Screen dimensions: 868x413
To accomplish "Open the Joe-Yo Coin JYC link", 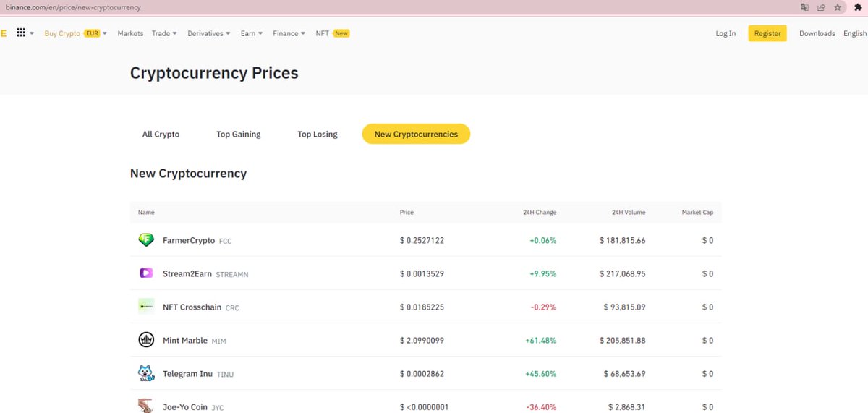I will click(193, 406).
